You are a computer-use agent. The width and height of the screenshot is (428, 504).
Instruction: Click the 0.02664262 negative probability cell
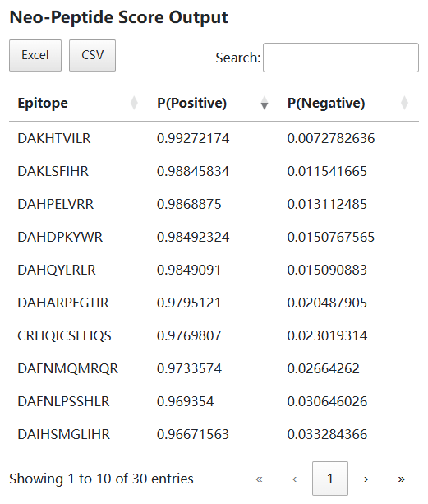click(324, 368)
